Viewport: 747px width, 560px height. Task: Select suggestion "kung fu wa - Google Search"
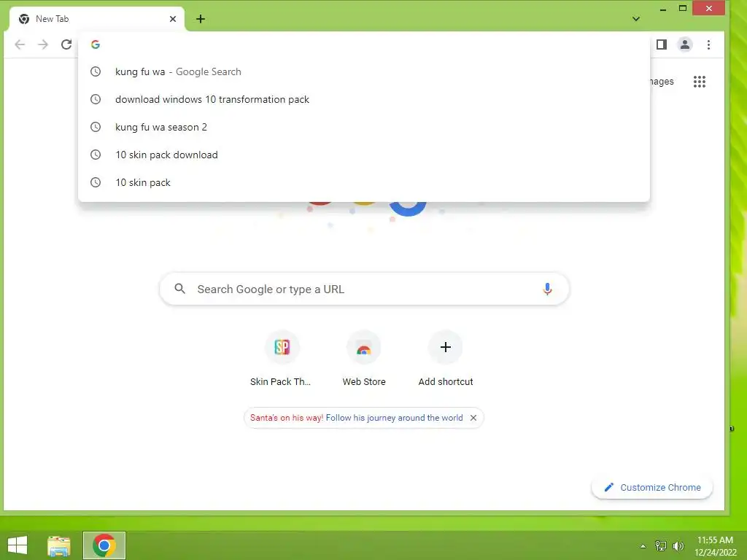click(364, 72)
